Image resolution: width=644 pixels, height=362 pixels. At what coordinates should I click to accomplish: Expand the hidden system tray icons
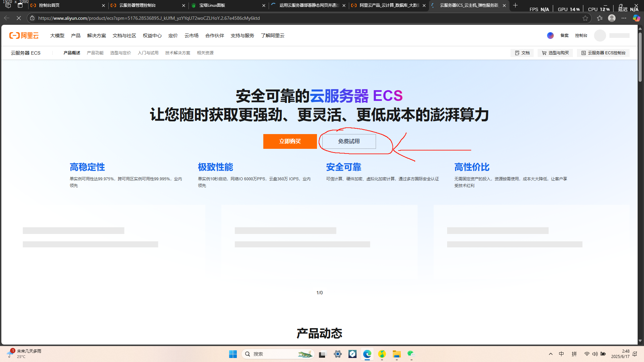pyautogui.click(x=550, y=354)
